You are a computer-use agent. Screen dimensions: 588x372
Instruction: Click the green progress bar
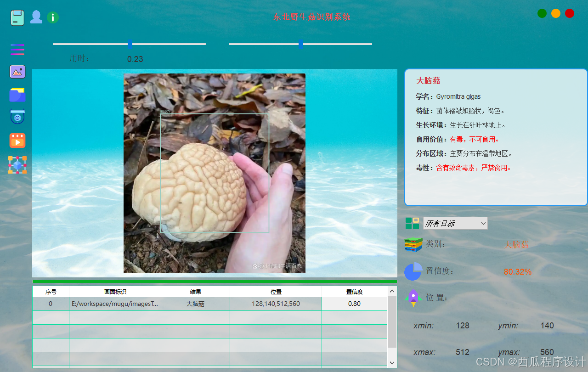point(215,281)
